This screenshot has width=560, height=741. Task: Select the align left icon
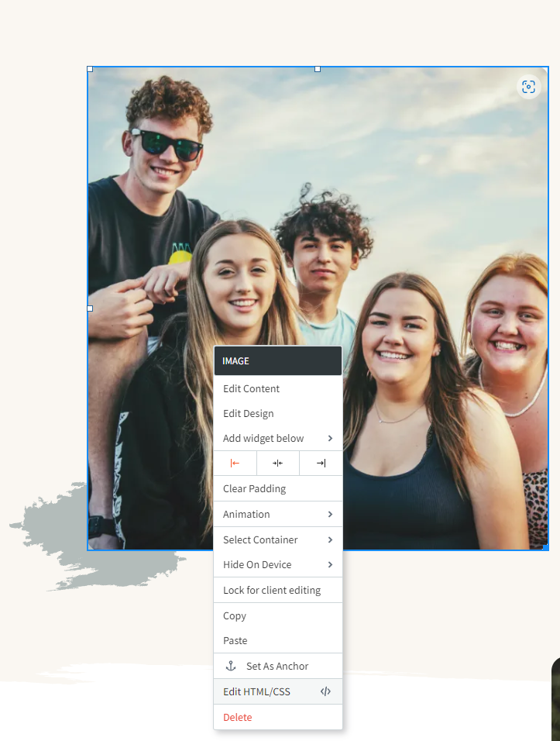coord(235,464)
